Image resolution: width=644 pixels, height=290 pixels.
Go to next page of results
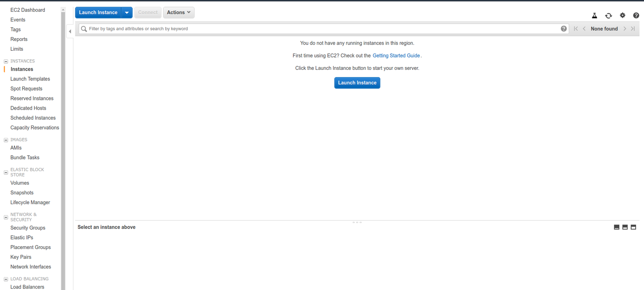(x=625, y=28)
